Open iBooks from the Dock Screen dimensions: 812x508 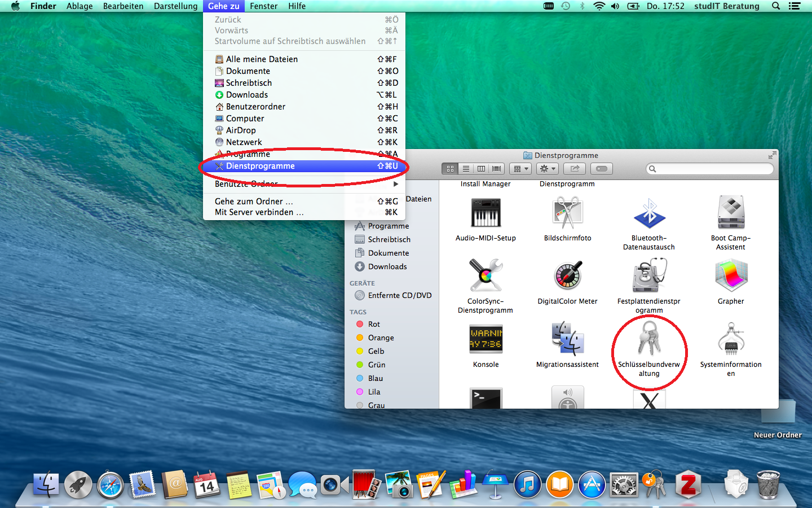coord(560,484)
